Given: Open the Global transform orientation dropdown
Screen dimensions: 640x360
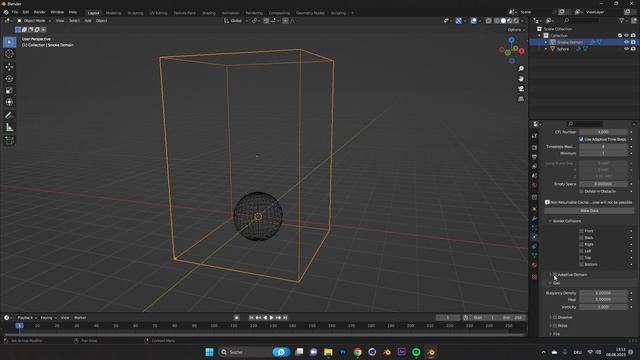Looking at the screenshot, I should [236, 20].
